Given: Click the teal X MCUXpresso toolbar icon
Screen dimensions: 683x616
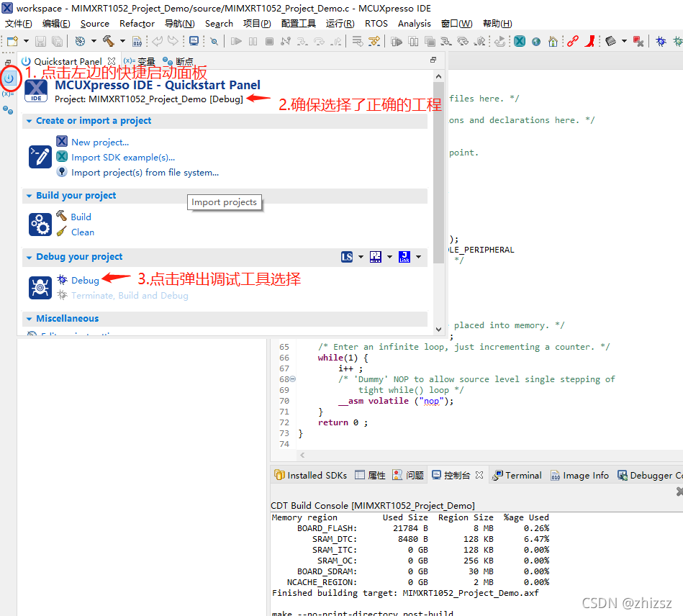Looking at the screenshot, I should [x=519, y=42].
